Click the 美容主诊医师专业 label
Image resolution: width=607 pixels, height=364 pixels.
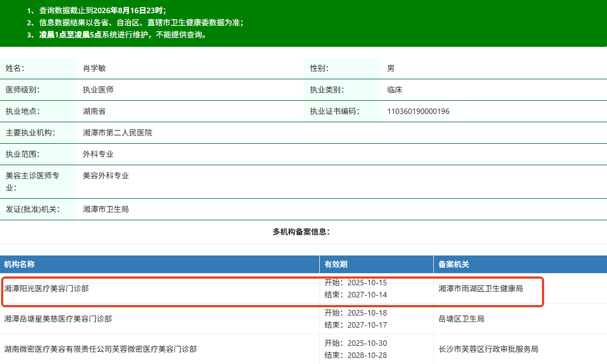(32, 182)
